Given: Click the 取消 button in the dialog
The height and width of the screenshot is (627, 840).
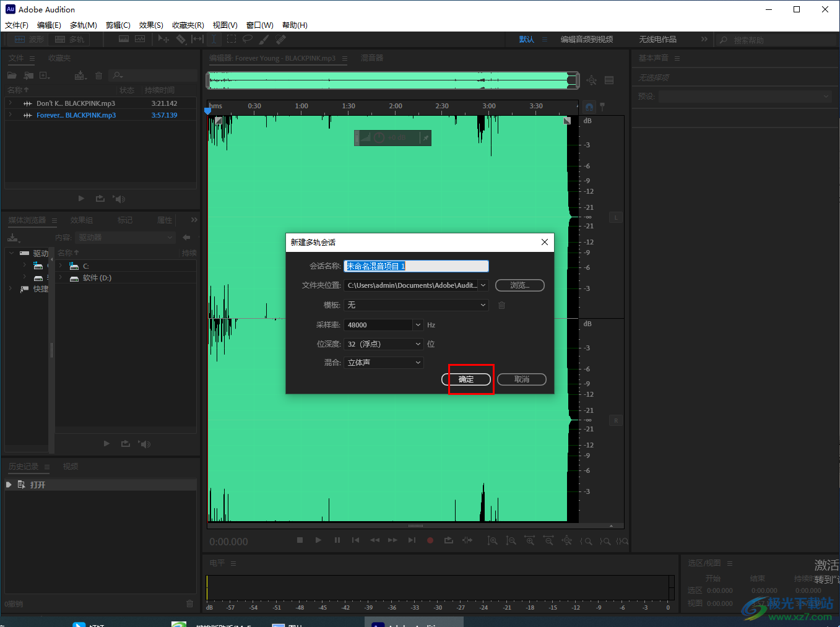Looking at the screenshot, I should (x=522, y=379).
